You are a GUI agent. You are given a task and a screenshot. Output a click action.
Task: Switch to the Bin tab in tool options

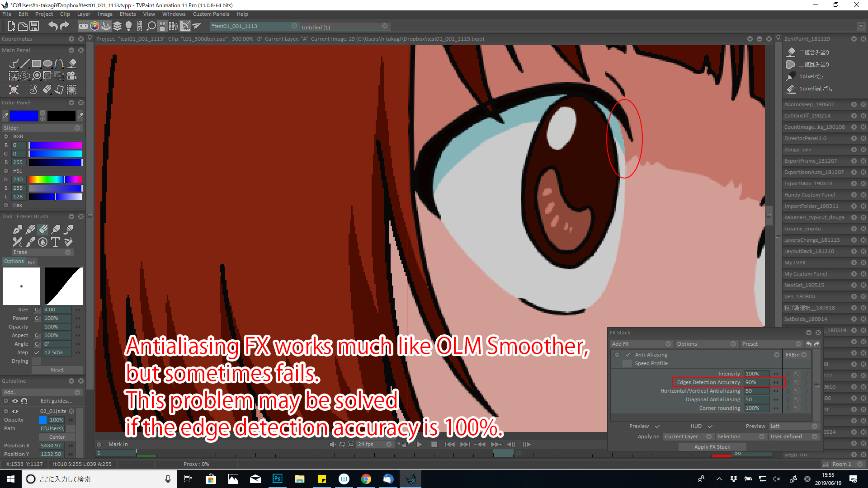pyautogui.click(x=32, y=262)
